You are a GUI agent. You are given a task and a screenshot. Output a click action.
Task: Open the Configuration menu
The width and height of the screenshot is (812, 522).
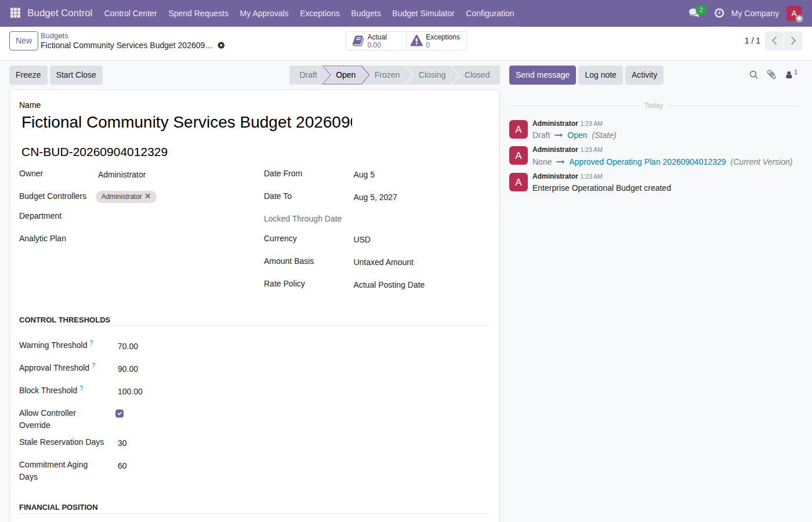coord(490,13)
